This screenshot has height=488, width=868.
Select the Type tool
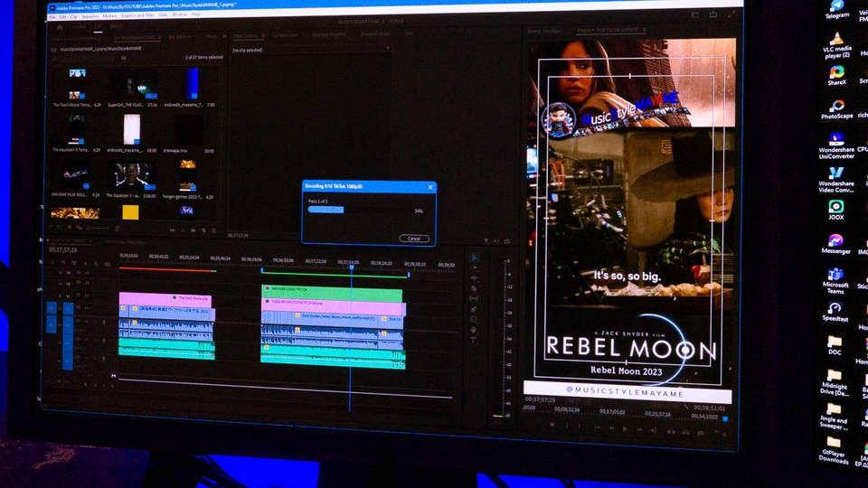point(474,341)
